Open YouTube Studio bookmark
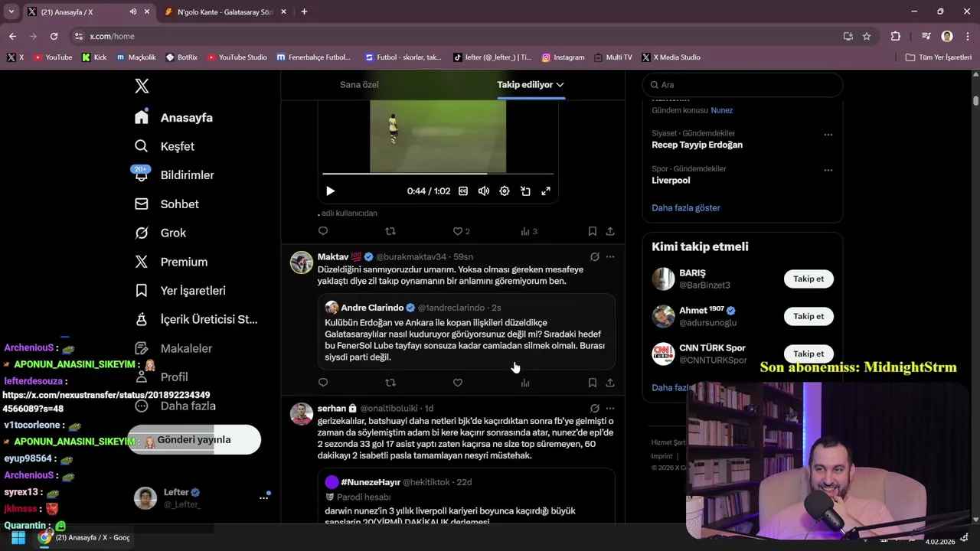980x551 pixels. click(237, 57)
